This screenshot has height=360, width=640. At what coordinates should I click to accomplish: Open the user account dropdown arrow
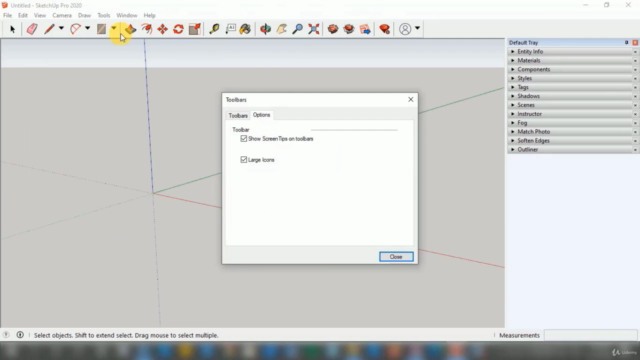click(x=417, y=28)
